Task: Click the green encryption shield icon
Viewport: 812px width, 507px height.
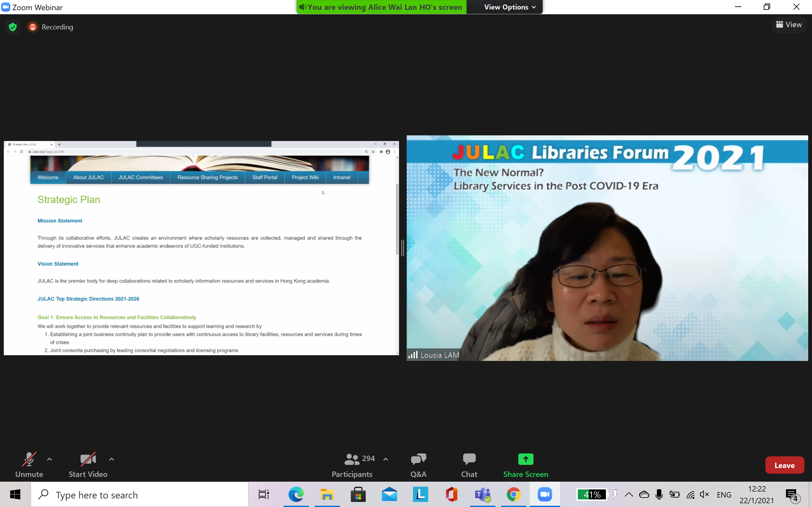Action: [13, 27]
